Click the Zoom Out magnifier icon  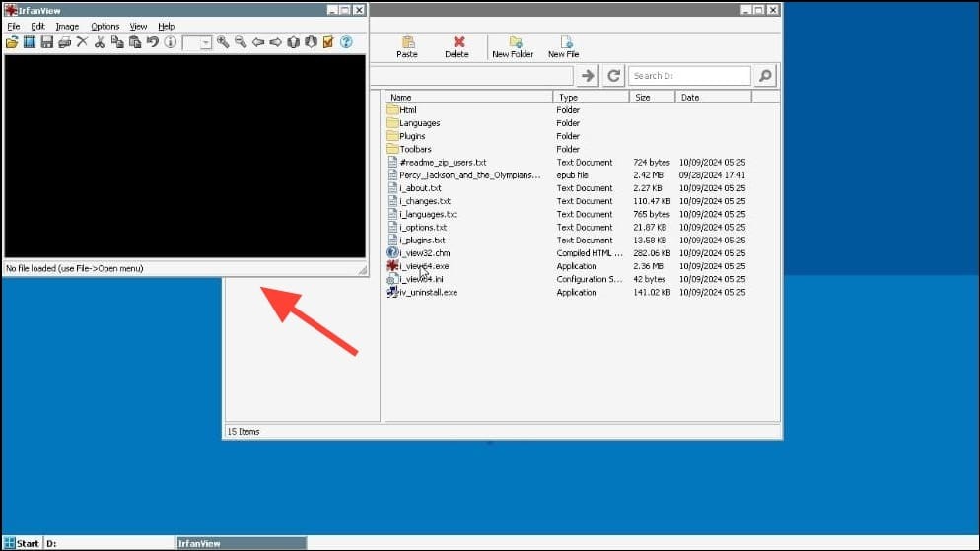point(240,42)
